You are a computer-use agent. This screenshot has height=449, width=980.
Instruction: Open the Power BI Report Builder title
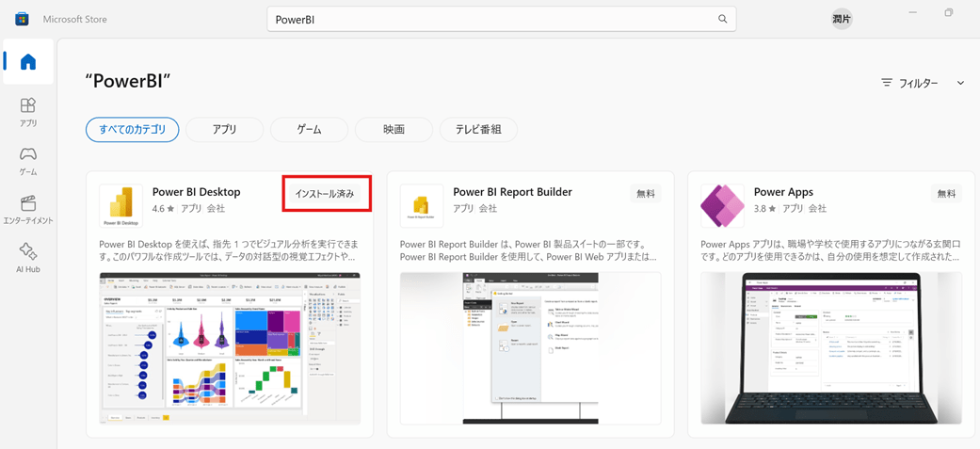tap(512, 192)
